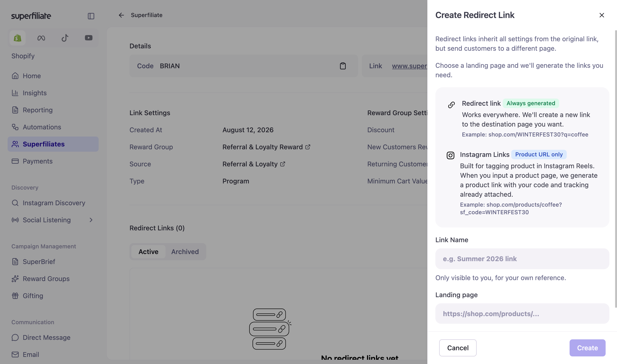Screen dimensions: 617x364
Task: Open Instagram Discovery
Action: [x=53, y=203]
